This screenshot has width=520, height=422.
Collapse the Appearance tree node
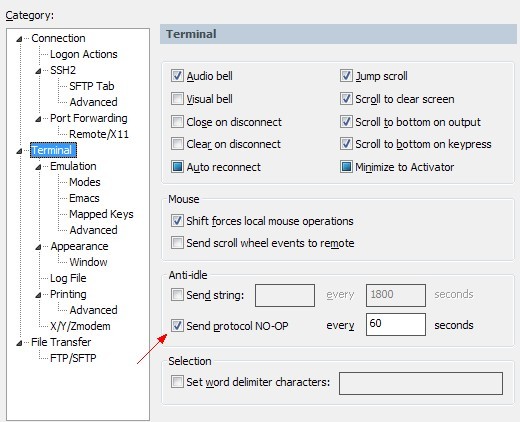tap(38, 247)
